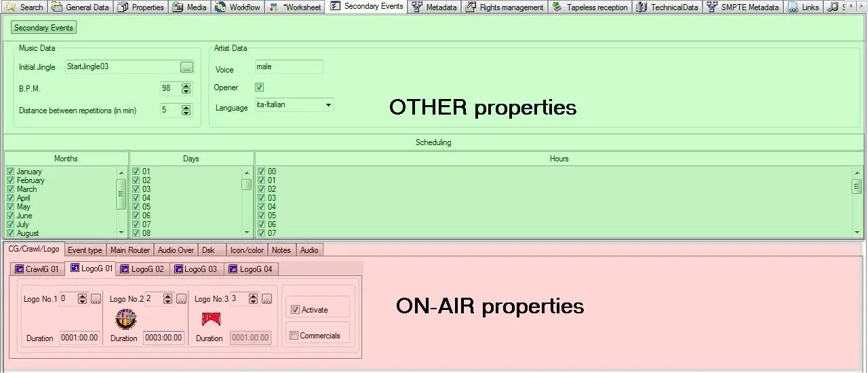Image resolution: width=868 pixels, height=373 pixels.
Task: Click the CrawlG 01 tab icon
Action: pos(19,269)
